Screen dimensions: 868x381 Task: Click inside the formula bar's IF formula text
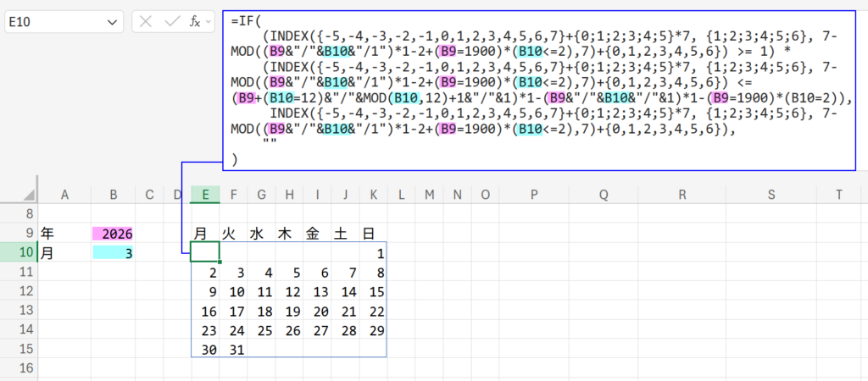pos(542,85)
